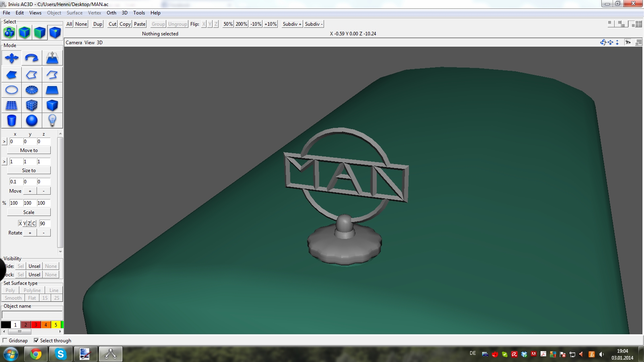Viewport: 644px width, 362px height.
Task: Choose the Extrude mode icon
Action: click(x=52, y=58)
